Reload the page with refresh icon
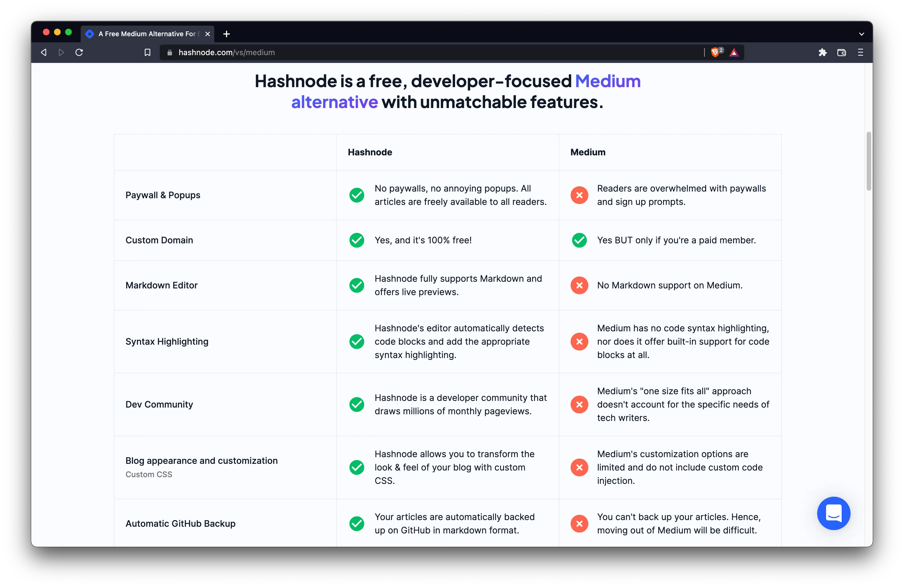 (x=79, y=52)
